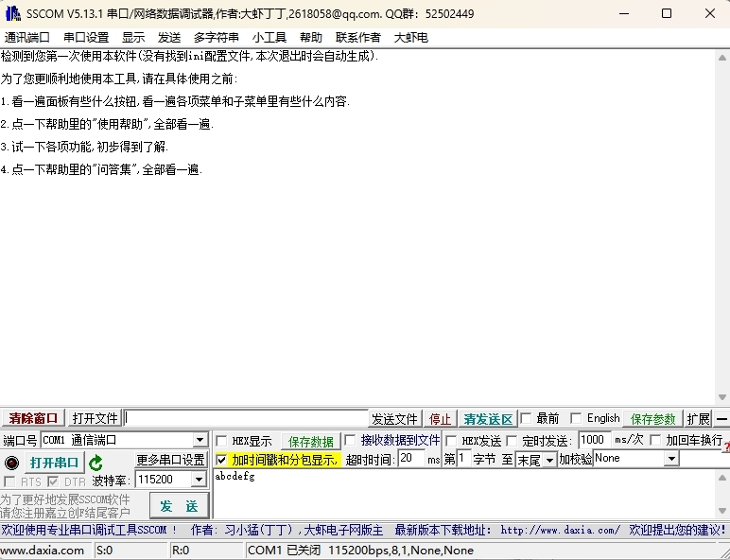Open the 联系作者 menu

click(x=358, y=37)
